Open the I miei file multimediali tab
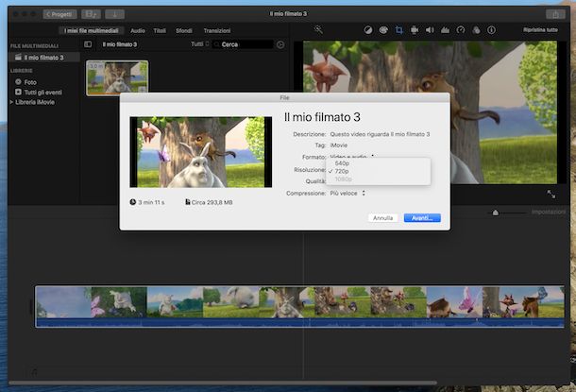This screenshot has width=576, height=392. tap(92, 30)
